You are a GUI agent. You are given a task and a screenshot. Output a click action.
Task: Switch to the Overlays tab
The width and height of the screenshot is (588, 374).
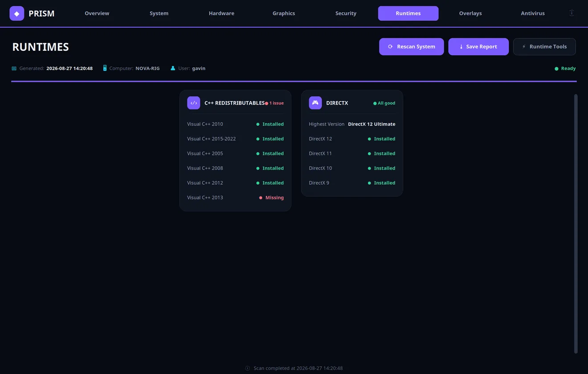click(470, 13)
